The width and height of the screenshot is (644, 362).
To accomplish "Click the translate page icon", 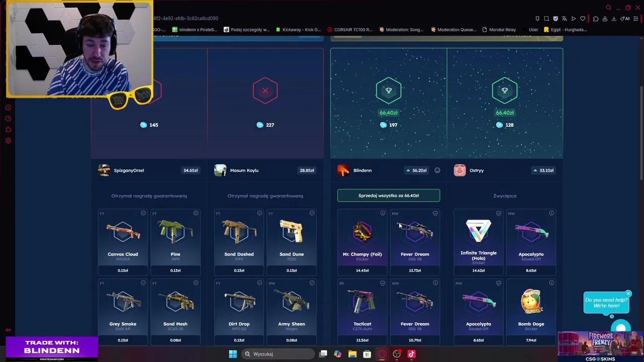I will pyautogui.click(x=565, y=19).
